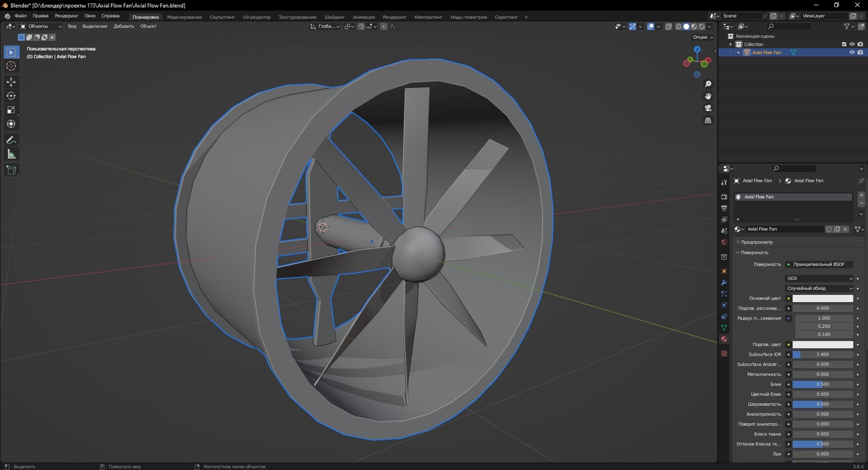Select the Transform tool
This screenshot has width=868, height=470.
click(x=11, y=124)
